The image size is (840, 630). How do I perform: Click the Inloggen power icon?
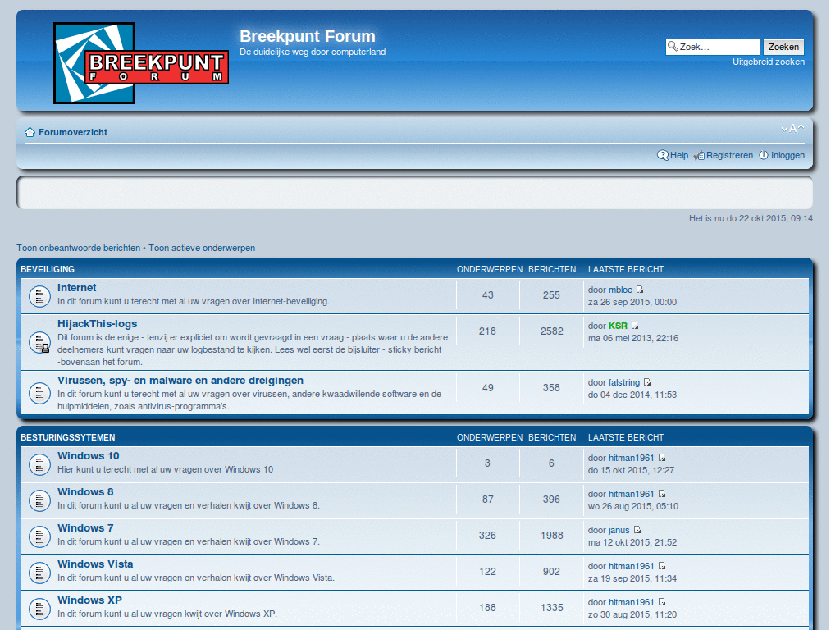pos(764,155)
